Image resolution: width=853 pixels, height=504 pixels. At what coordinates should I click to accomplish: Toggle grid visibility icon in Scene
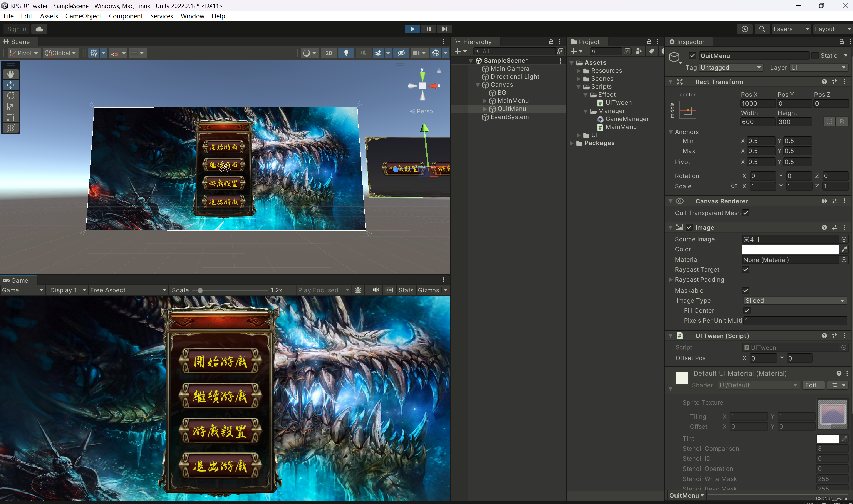[94, 53]
